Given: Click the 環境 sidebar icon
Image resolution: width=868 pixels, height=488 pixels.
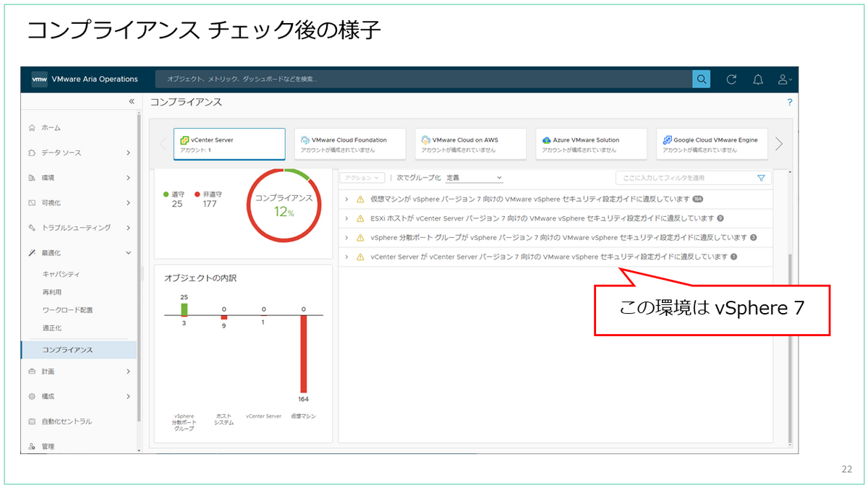Looking at the screenshot, I should 31,178.
